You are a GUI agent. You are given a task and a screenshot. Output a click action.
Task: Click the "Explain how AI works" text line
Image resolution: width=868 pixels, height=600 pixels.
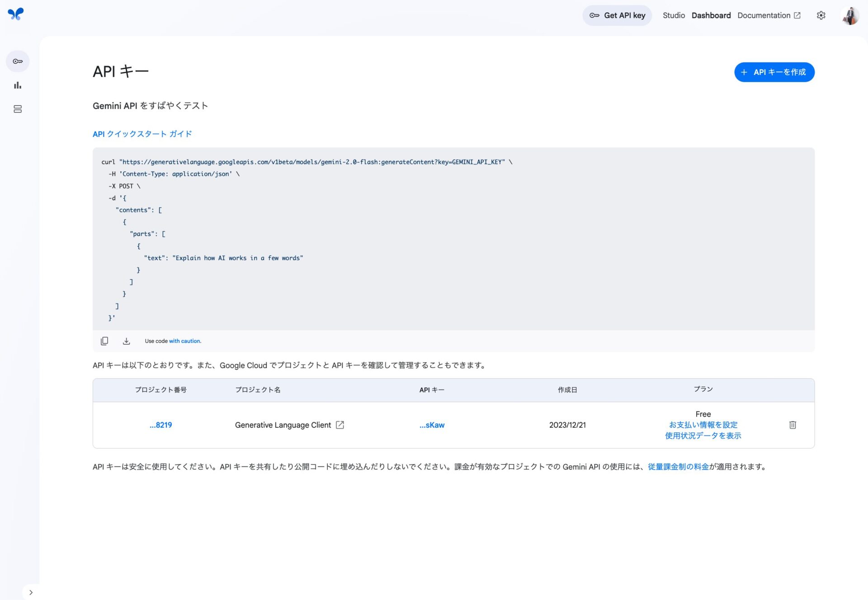coord(223,258)
